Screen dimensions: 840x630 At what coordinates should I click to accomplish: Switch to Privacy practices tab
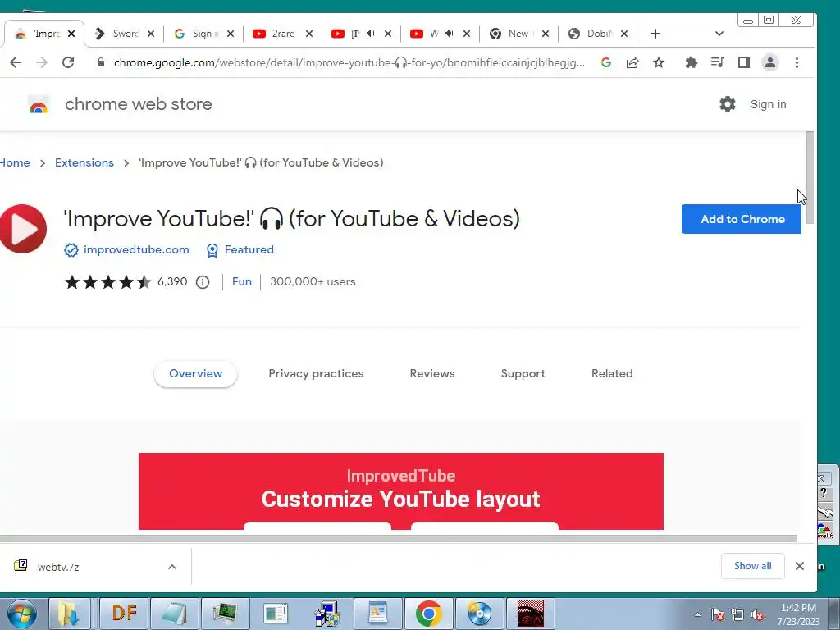pos(316,373)
